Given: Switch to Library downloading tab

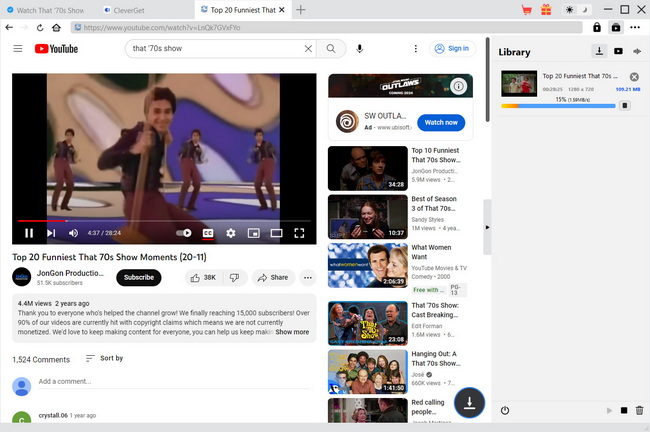Looking at the screenshot, I should tap(599, 51).
